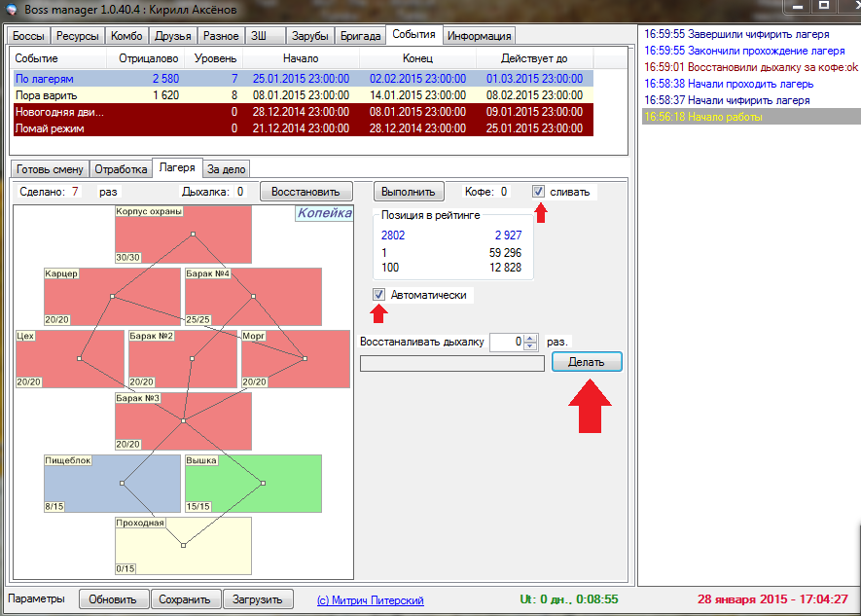The height and width of the screenshot is (616, 861).
Task: Click the Сохранить button
Action: click(187, 599)
